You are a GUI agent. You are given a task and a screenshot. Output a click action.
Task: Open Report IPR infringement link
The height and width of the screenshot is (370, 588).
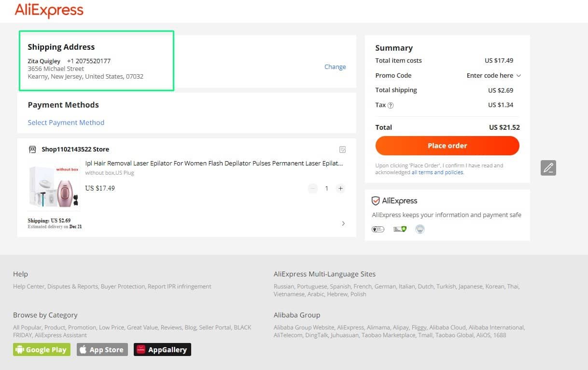180,287
